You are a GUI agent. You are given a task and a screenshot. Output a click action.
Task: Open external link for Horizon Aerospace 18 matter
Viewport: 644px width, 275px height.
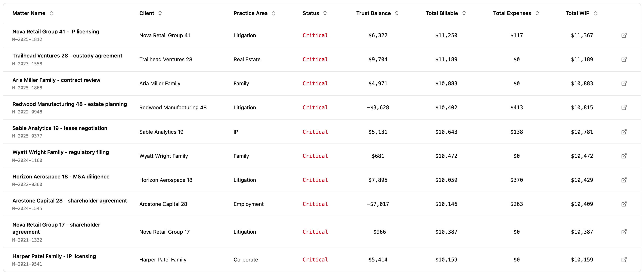(x=624, y=180)
